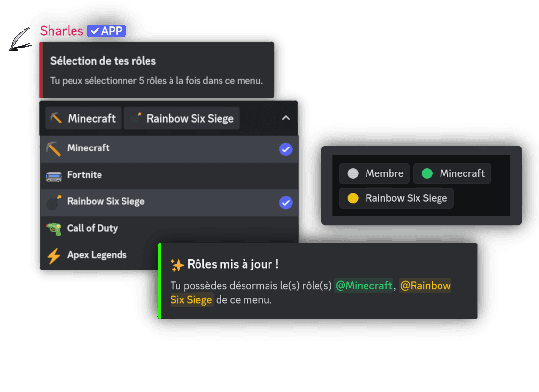539x392 pixels.
Task: Click the yellow color dot on Rainbow Six Siege role
Action: point(353,198)
